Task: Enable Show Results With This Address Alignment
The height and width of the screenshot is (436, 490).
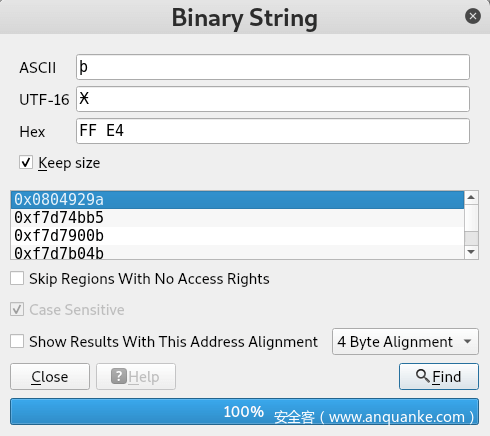Action: point(17,341)
